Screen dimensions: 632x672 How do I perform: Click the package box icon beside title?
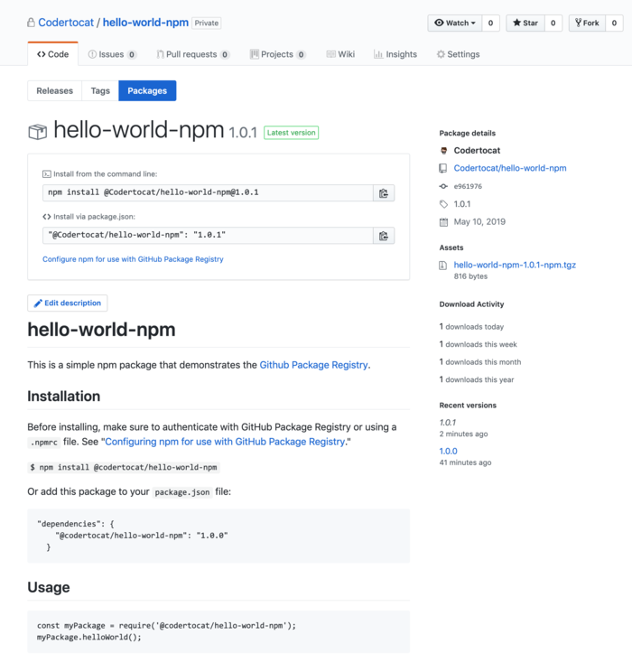pos(38,132)
